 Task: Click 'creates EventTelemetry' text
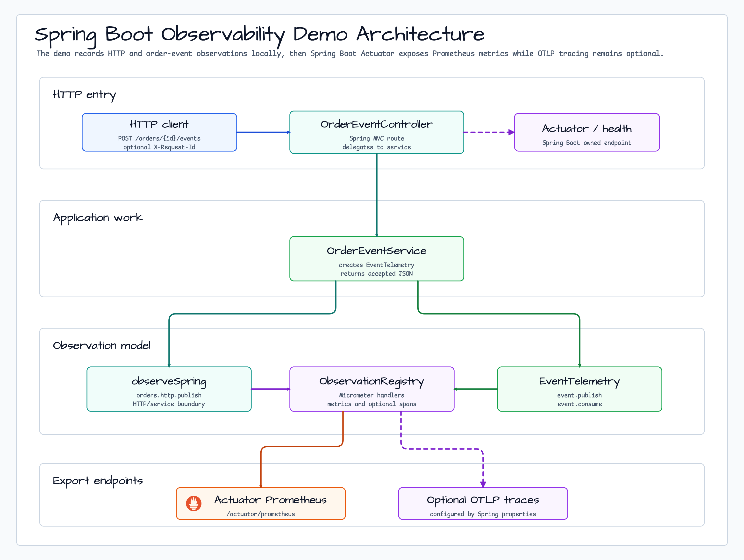click(x=377, y=265)
